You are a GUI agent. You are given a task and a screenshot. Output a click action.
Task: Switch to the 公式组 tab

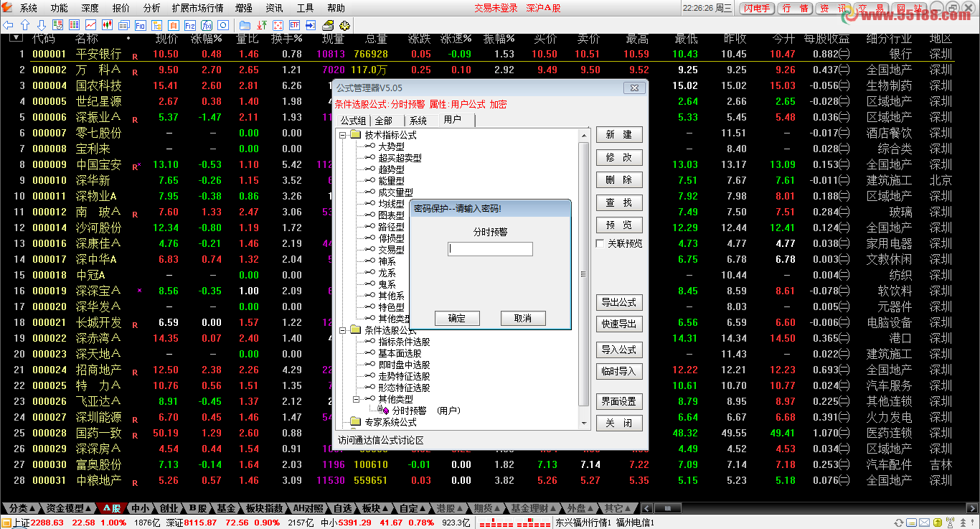click(x=353, y=121)
